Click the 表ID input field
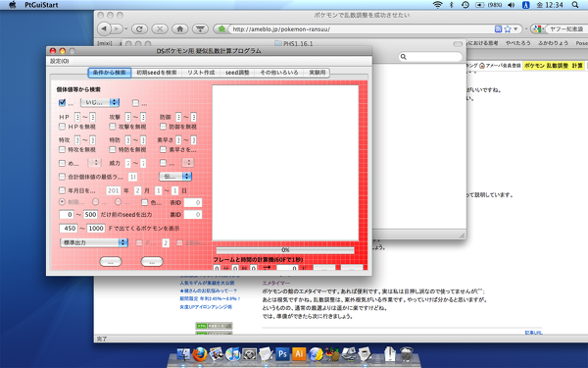588x368 pixels. (x=193, y=203)
